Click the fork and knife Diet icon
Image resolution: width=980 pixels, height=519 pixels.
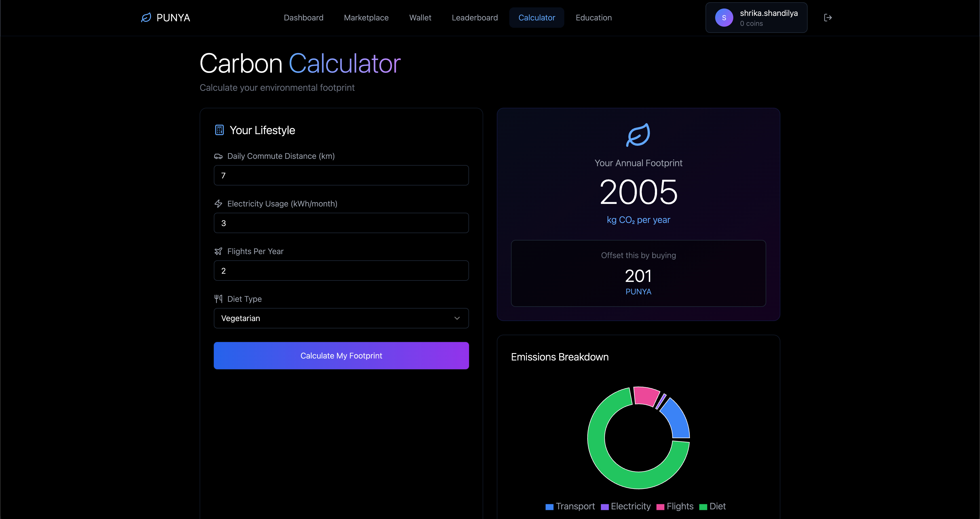click(x=218, y=299)
